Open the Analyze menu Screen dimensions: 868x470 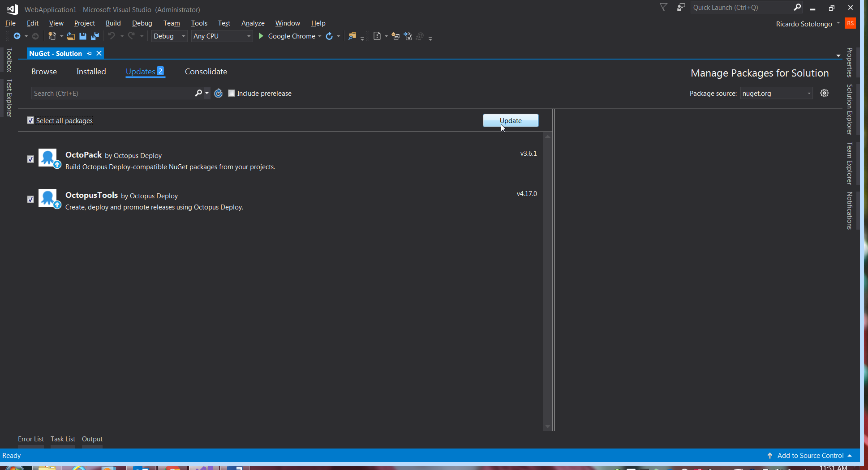point(253,23)
